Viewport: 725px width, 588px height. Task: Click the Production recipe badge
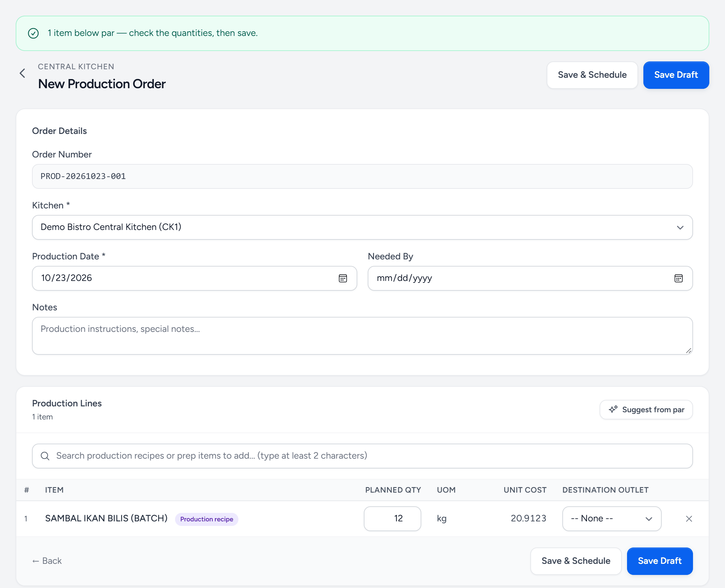coord(207,519)
